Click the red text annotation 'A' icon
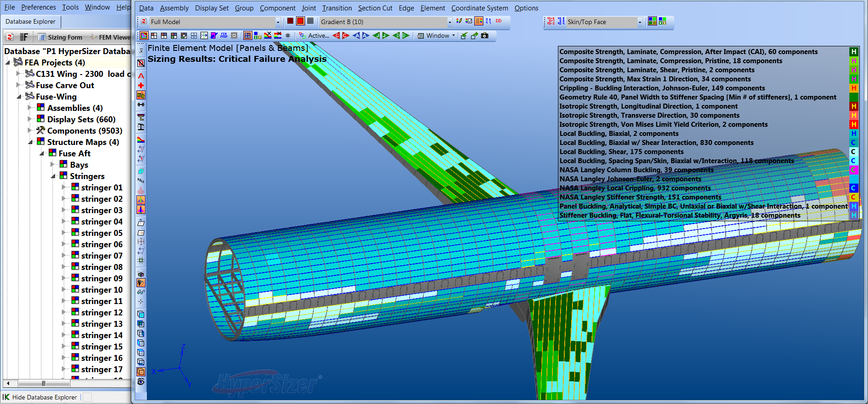The height and width of the screenshot is (404, 868). point(141,76)
